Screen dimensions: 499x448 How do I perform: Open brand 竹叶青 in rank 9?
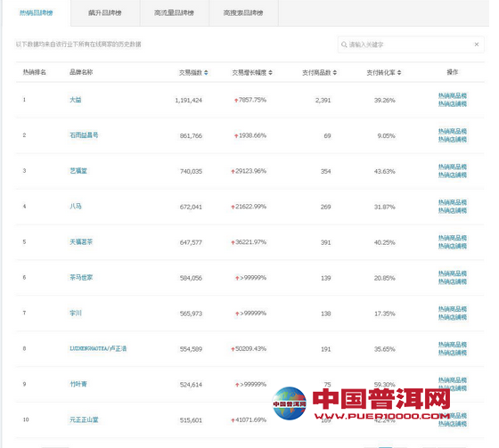tap(78, 385)
